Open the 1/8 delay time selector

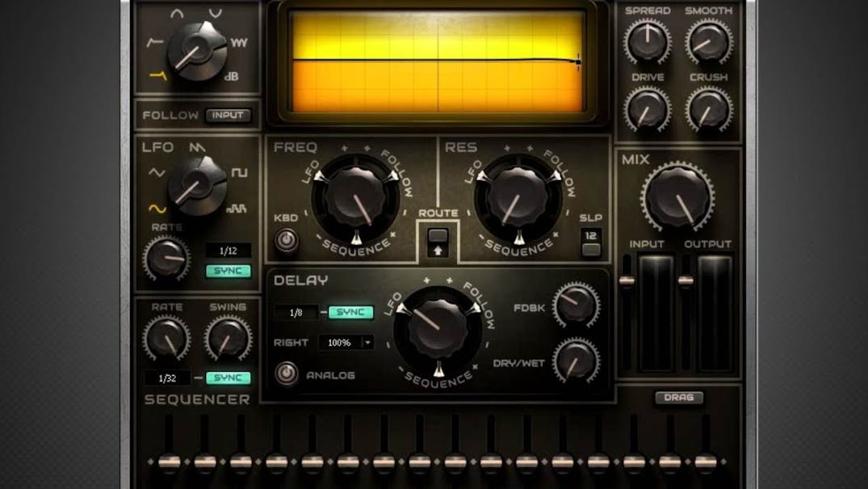point(296,311)
